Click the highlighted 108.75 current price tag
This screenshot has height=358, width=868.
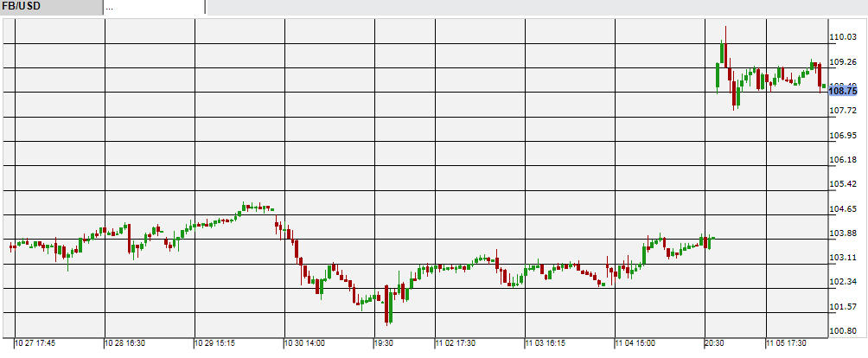[x=842, y=91]
